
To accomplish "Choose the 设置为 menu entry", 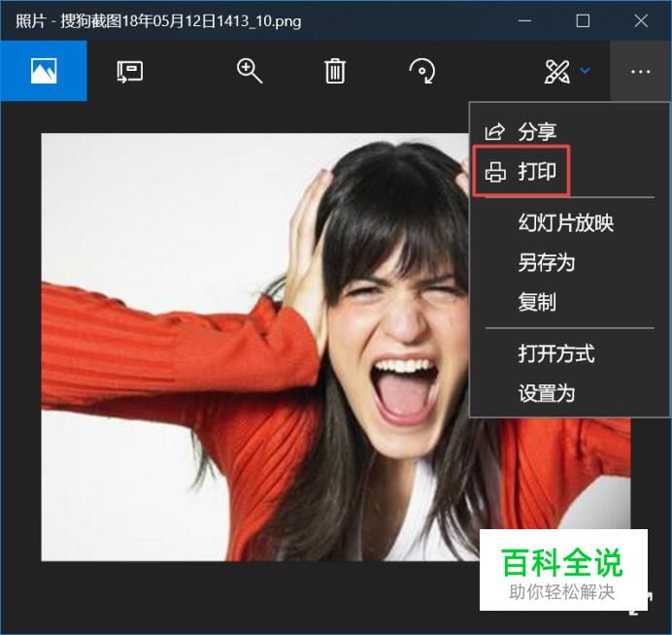I will 547,393.
